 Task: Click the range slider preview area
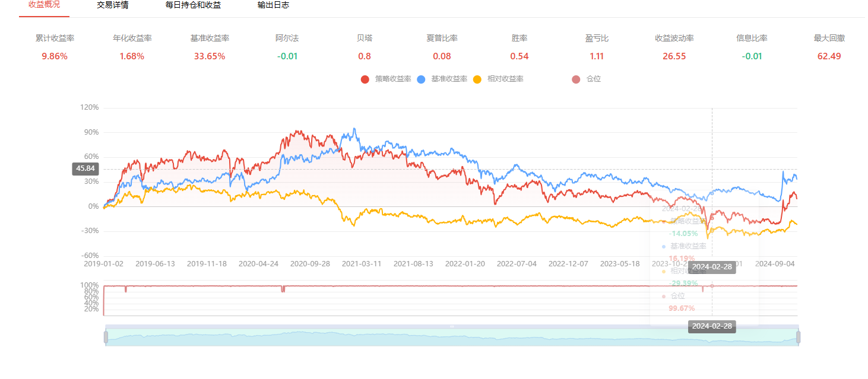(x=416, y=338)
